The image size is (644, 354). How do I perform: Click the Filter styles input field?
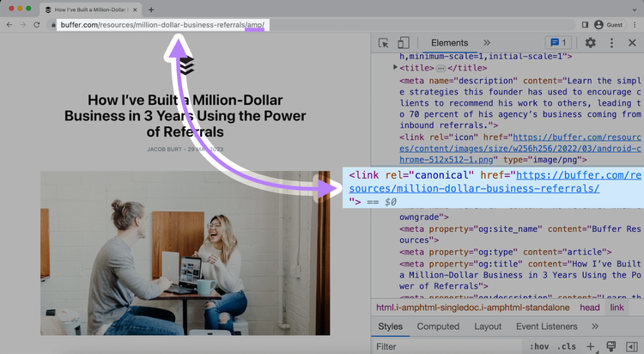(x=446, y=346)
